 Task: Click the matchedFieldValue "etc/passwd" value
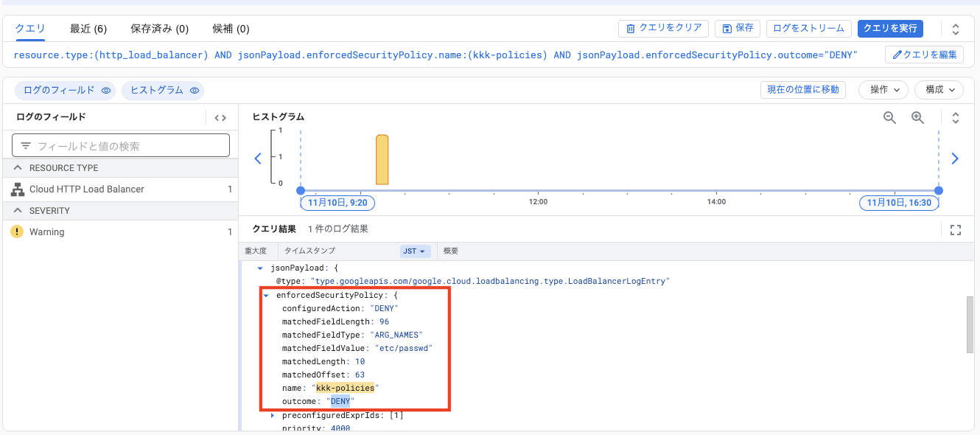click(404, 348)
